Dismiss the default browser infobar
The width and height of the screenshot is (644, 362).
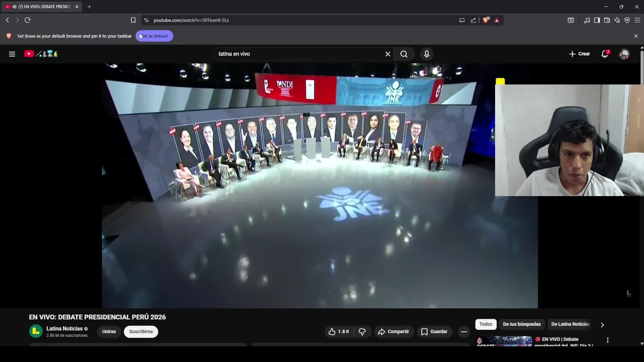pos(635,36)
